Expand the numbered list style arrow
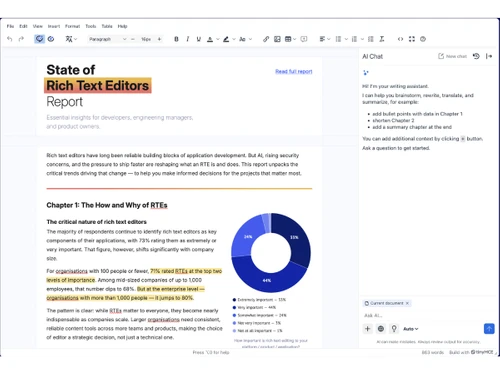This screenshot has width=500, height=375. (362, 39)
